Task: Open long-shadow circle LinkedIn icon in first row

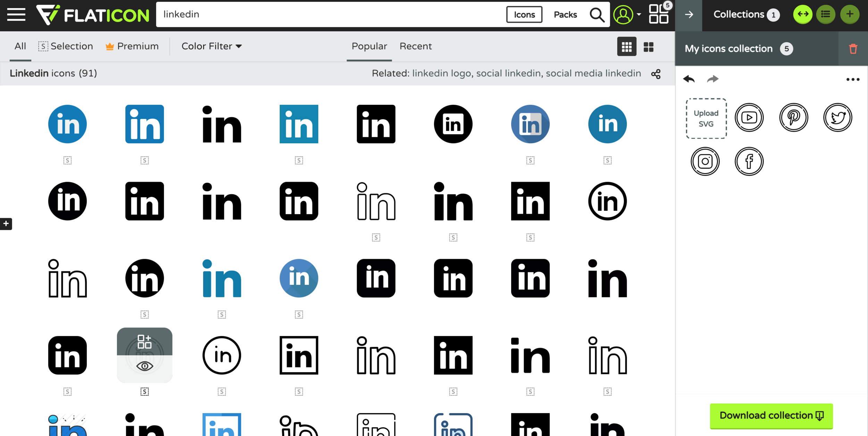Action: point(530,124)
